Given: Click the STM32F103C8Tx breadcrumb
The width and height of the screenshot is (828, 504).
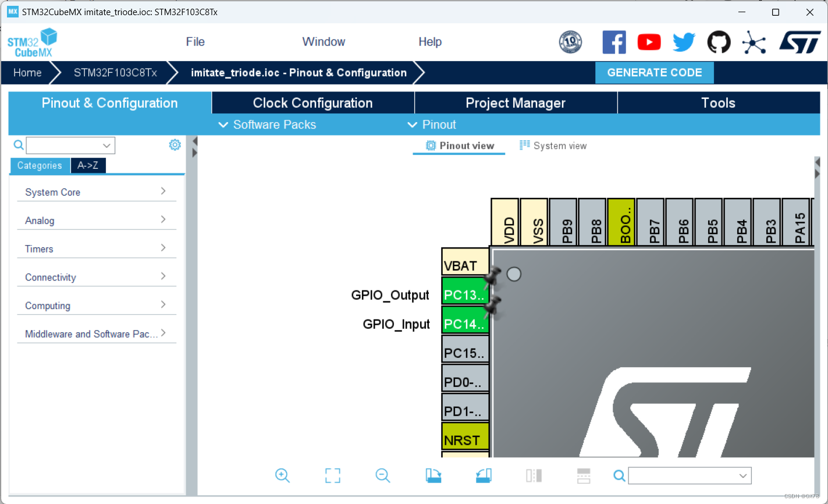Looking at the screenshot, I should [x=115, y=73].
